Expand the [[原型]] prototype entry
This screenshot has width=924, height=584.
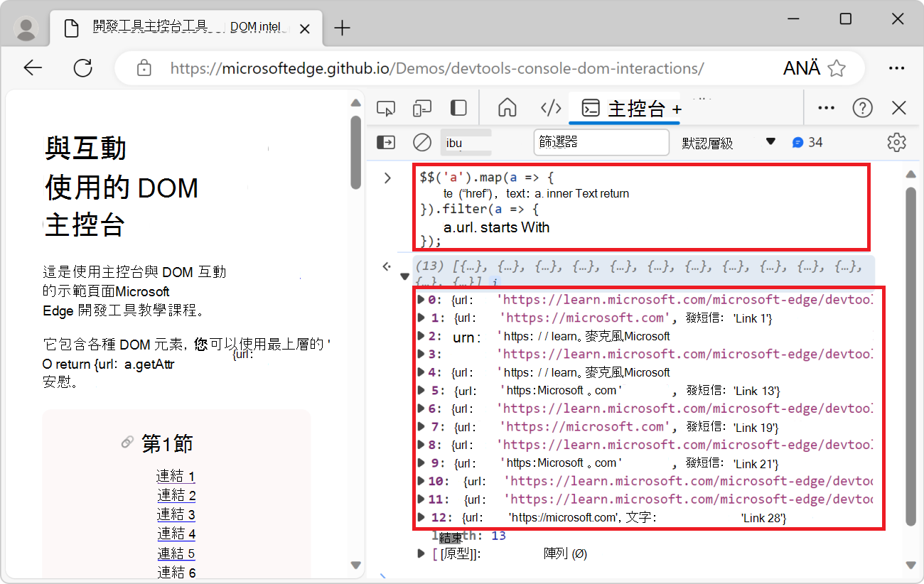pos(420,553)
